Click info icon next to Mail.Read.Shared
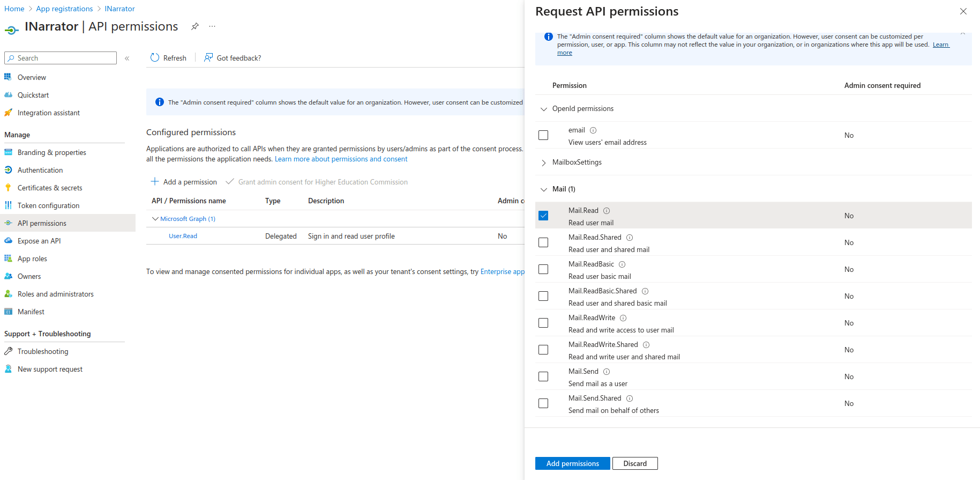Viewport: 980px width, 480px height. [630, 238]
